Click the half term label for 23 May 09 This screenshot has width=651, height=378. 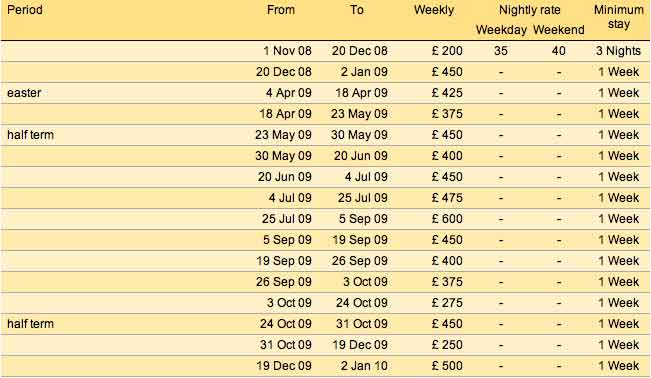pos(30,135)
